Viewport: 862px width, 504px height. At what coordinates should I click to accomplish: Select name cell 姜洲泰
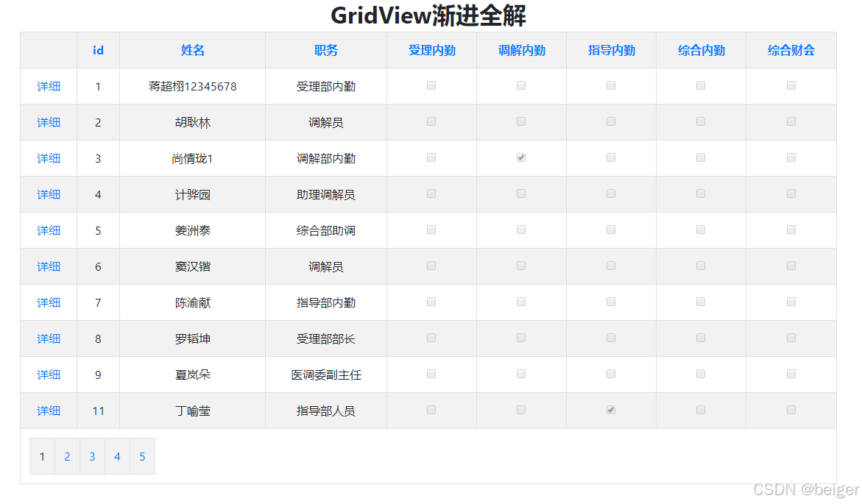[192, 230]
